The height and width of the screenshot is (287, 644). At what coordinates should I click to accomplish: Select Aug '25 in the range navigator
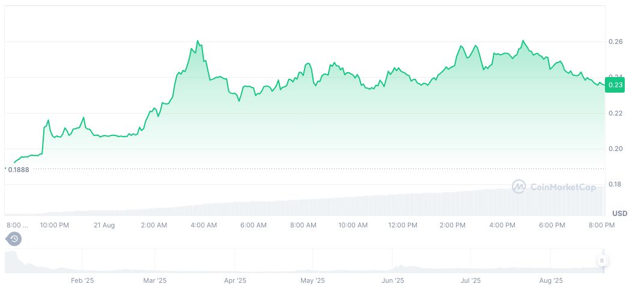[x=551, y=280]
